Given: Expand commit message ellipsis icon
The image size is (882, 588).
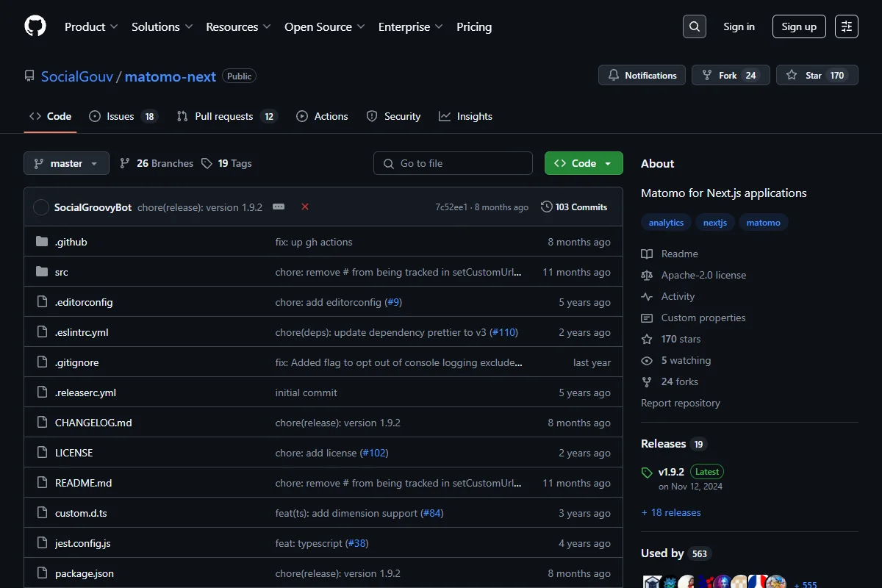Looking at the screenshot, I should [279, 207].
